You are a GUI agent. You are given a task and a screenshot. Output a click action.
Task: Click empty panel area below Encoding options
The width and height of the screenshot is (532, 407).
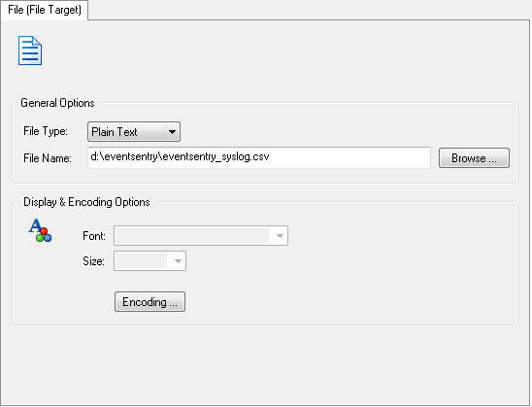tap(265, 365)
